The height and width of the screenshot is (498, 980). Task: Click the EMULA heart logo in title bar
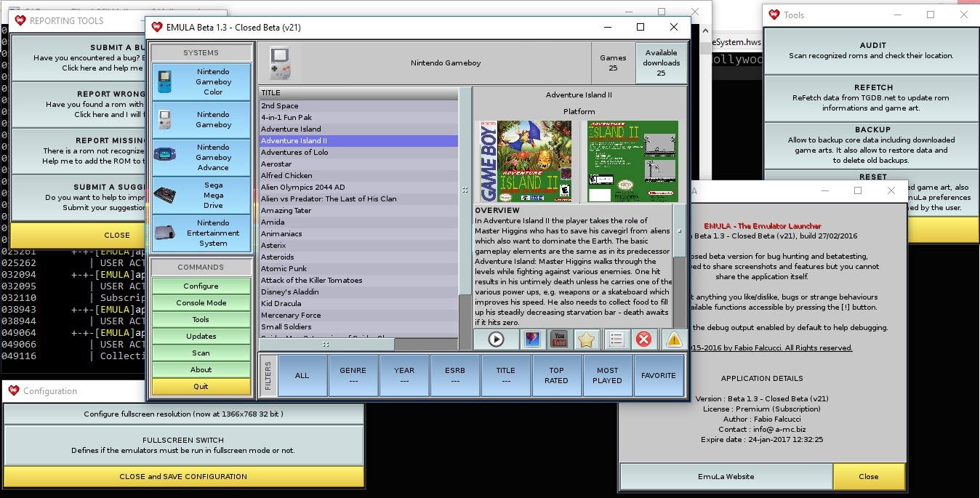click(x=156, y=27)
